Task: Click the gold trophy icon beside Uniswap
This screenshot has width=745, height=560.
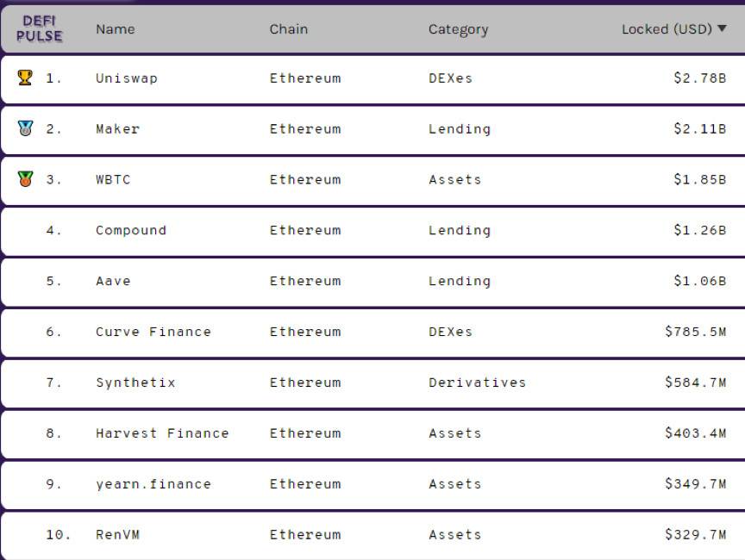Action: (25, 78)
